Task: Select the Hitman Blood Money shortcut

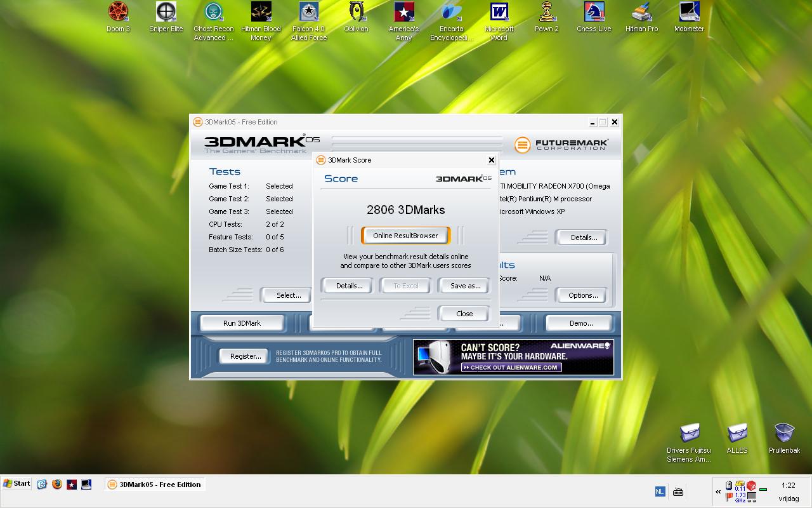Action: [261, 22]
